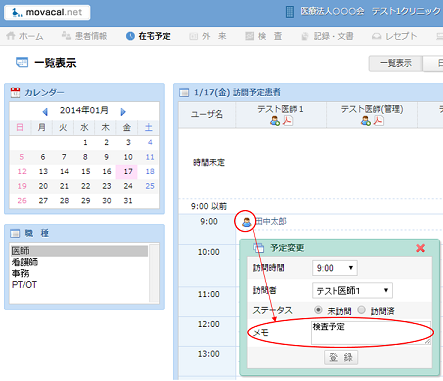
Task: Select January 22 in calendar
Action: [x=86, y=186]
